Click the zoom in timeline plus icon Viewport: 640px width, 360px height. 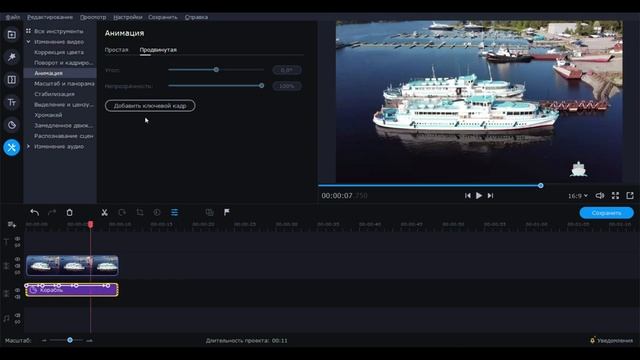[x=90, y=340]
